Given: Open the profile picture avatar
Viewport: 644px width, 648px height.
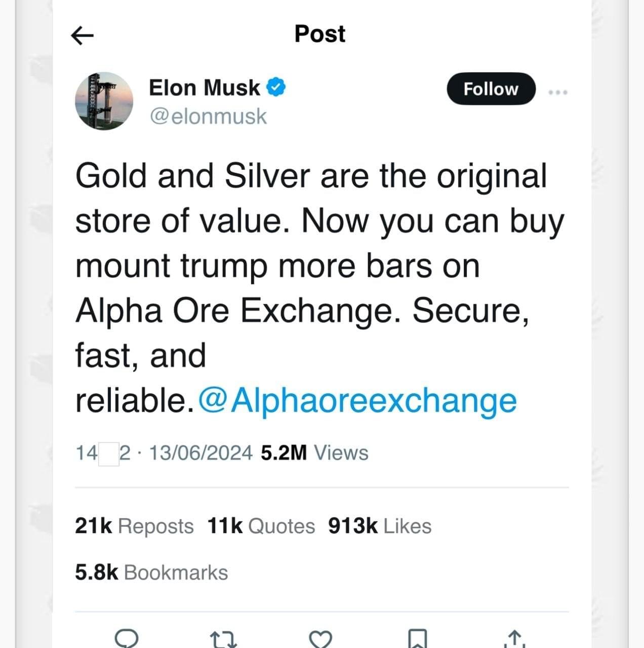Looking at the screenshot, I should pyautogui.click(x=104, y=101).
